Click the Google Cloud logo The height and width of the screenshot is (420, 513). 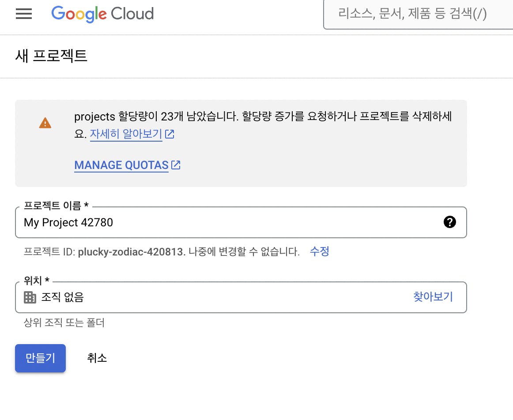pos(102,14)
